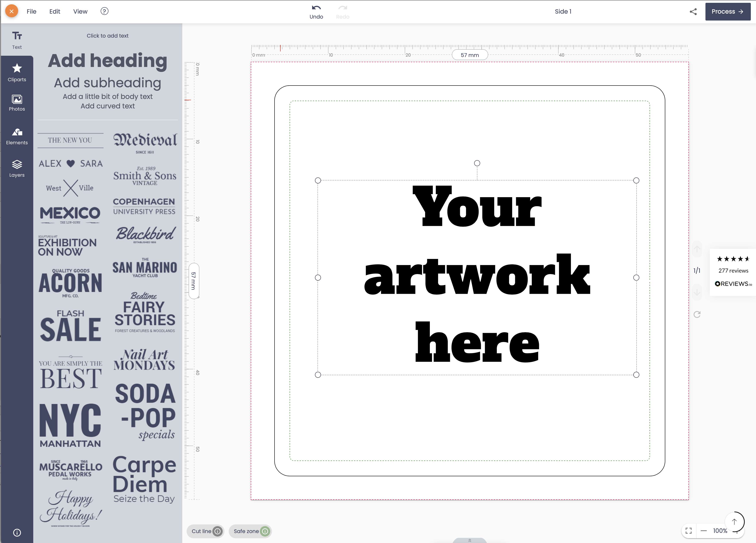This screenshot has height=543, width=756.
Task: Add a little bit of body text
Action: tap(107, 96)
